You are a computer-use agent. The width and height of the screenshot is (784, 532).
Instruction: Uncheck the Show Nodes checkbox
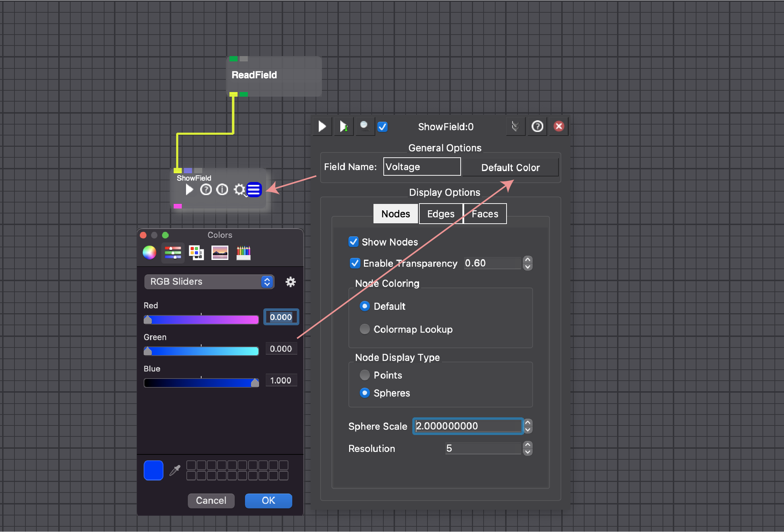(353, 242)
